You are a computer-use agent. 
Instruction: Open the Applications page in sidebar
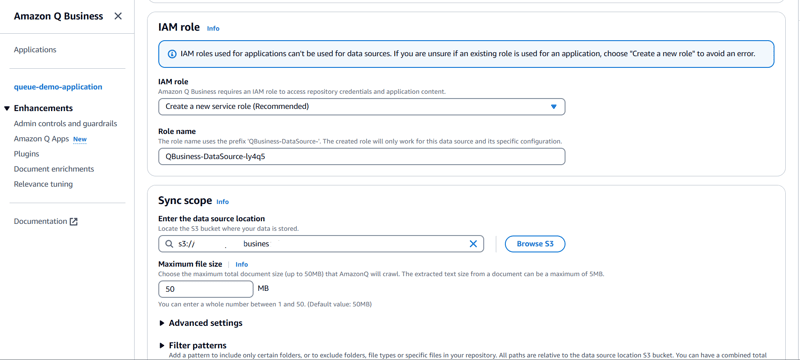(x=35, y=49)
